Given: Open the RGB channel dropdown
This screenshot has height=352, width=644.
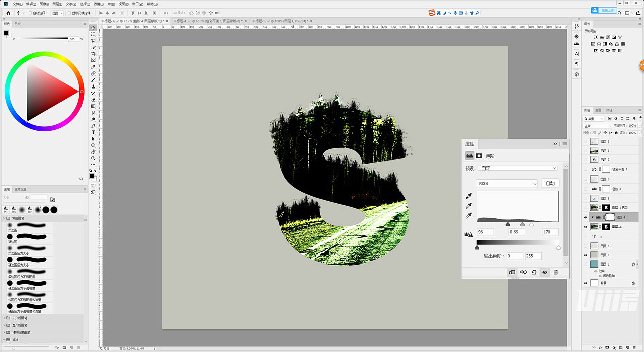Looking at the screenshot, I should pyautogui.click(x=506, y=183).
